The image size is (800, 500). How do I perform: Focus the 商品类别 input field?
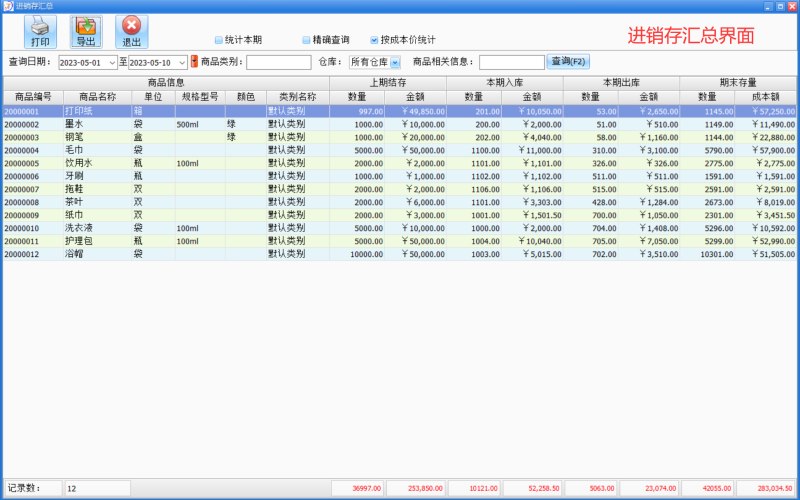279,62
